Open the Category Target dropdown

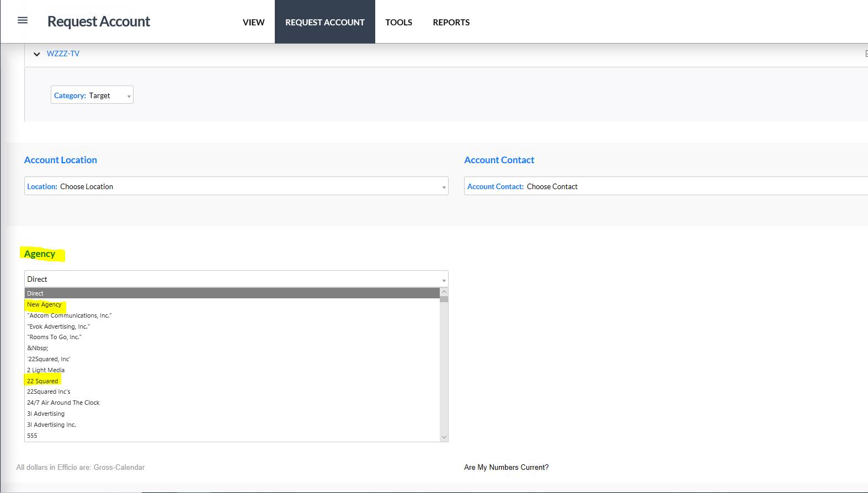[92, 95]
